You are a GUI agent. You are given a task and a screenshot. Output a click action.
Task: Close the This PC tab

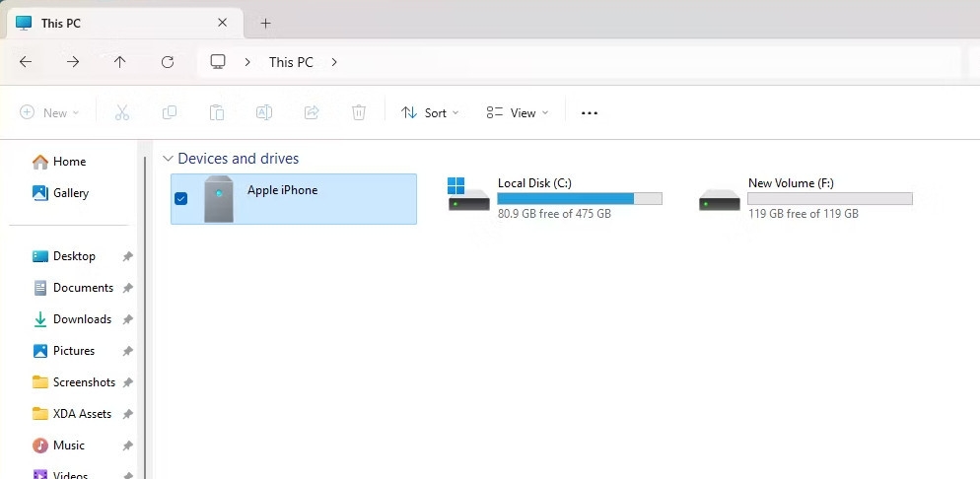pos(222,23)
